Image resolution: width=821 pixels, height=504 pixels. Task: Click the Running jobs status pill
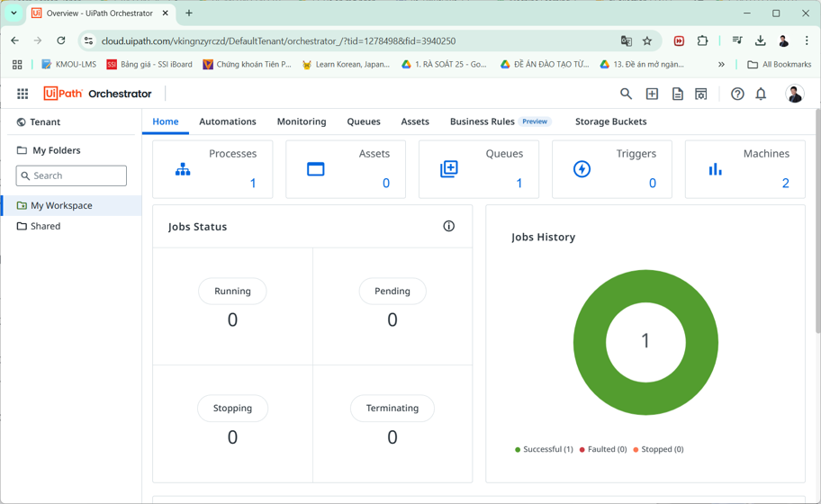coord(232,291)
